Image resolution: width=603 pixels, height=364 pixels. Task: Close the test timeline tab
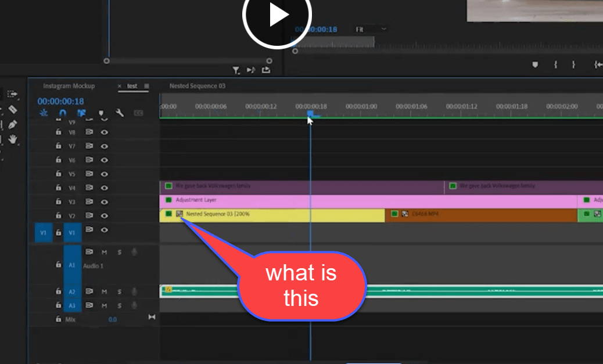(x=120, y=85)
